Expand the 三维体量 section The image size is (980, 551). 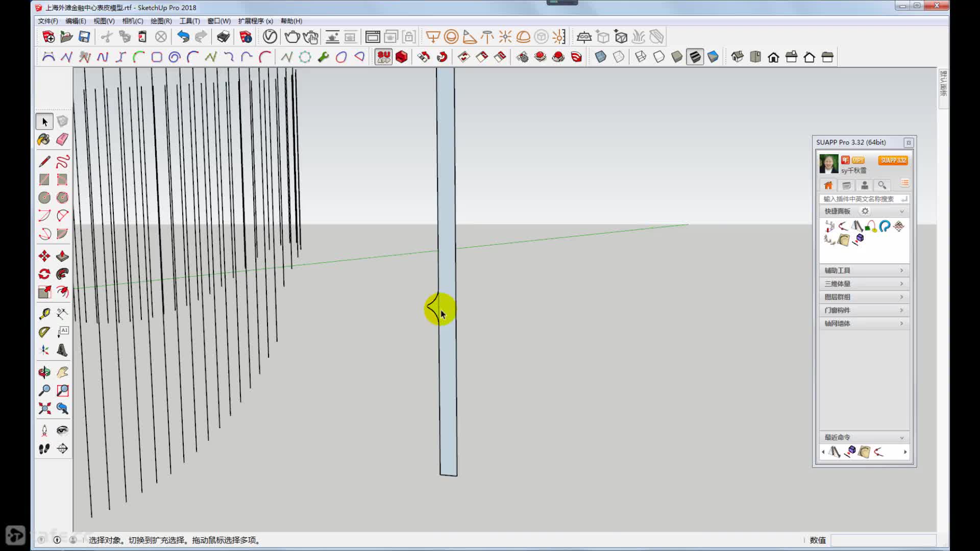point(864,284)
